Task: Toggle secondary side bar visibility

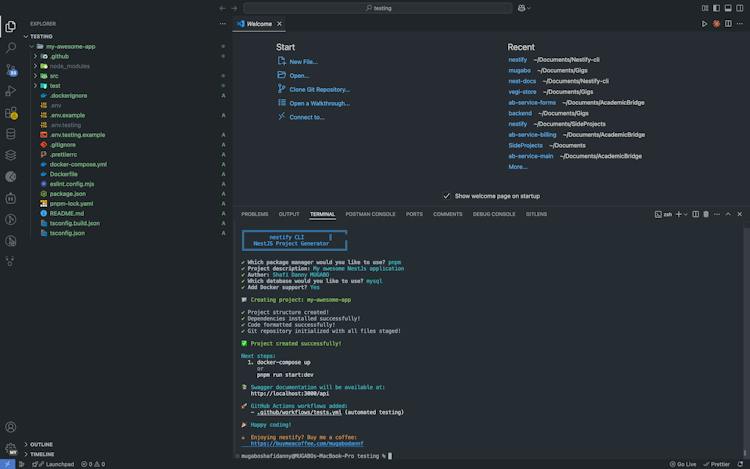Action: coord(739,8)
